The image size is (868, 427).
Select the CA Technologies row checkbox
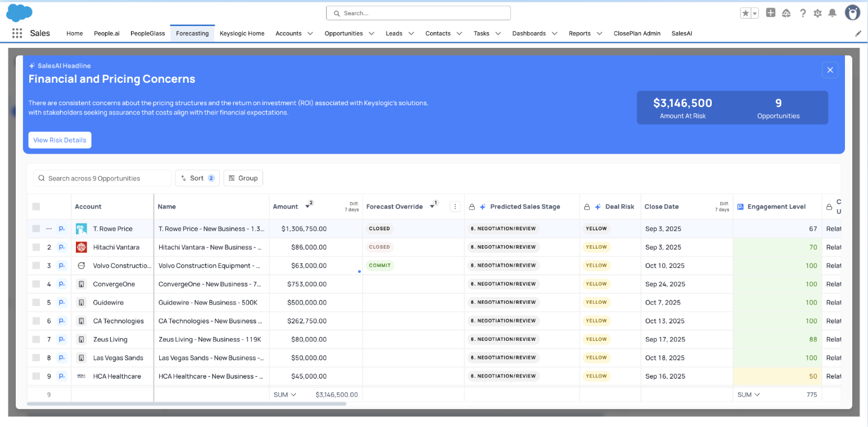36,321
